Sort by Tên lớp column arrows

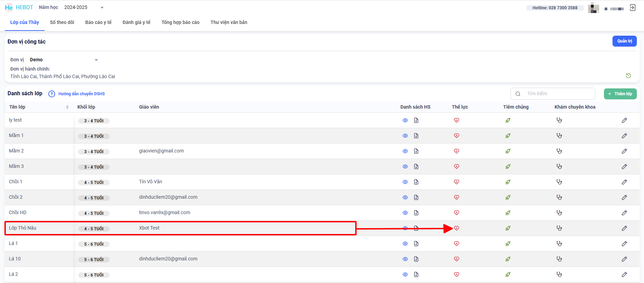(x=67, y=107)
